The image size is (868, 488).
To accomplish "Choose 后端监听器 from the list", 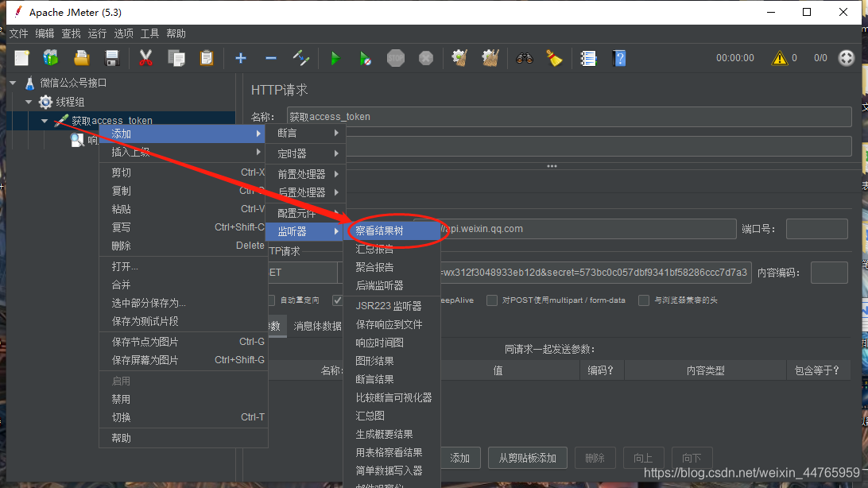I will pyautogui.click(x=392, y=285).
